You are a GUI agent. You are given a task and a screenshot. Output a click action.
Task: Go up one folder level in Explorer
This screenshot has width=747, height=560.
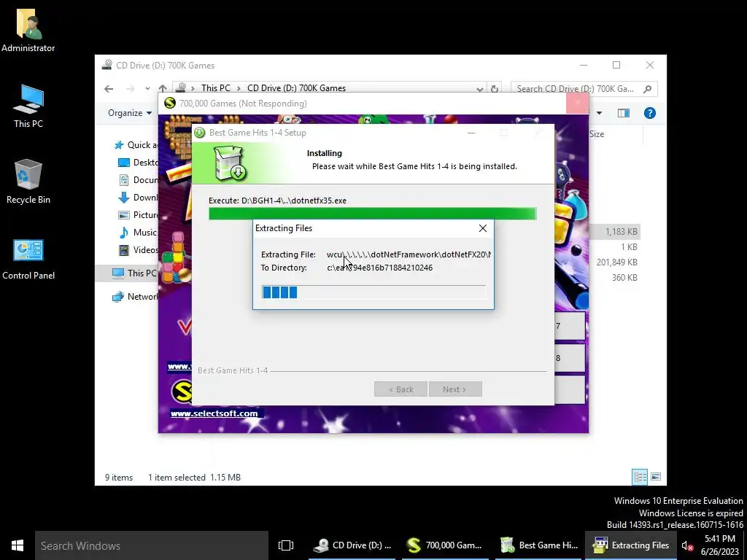[x=163, y=88]
